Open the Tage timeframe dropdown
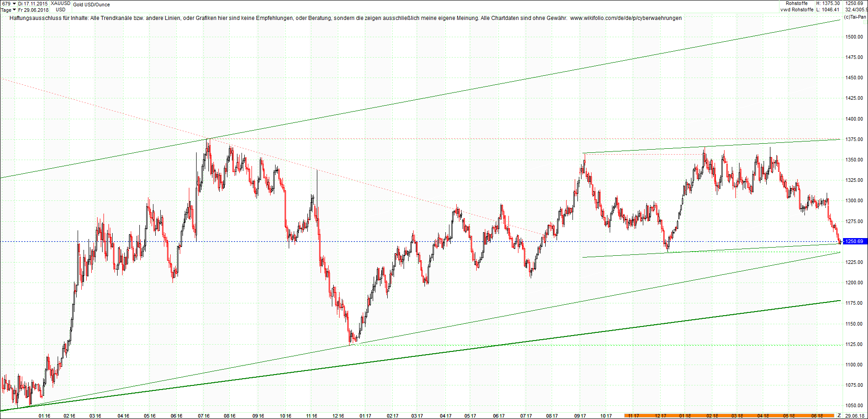This screenshot has height=419, width=868. pyautogui.click(x=7, y=10)
